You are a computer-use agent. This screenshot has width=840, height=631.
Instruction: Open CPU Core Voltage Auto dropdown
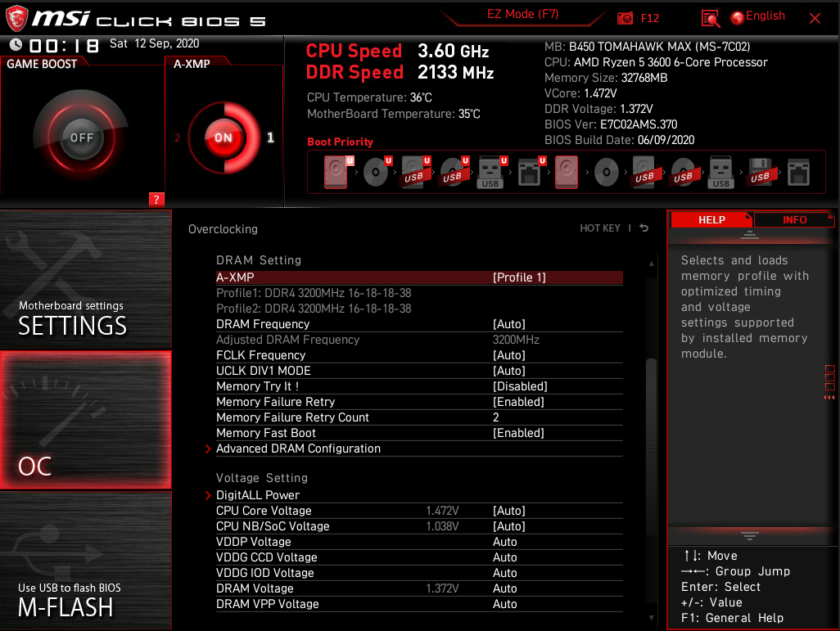(x=509, y=511)
